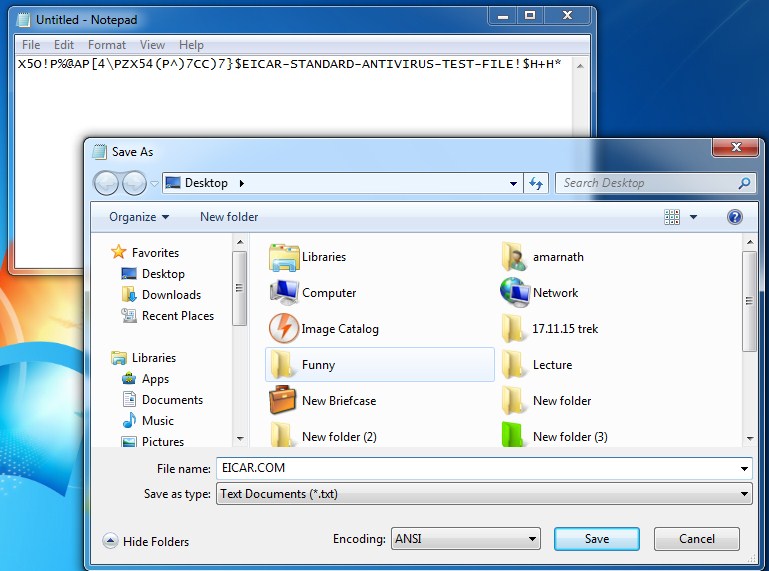
Task: Select the New folder item name
Action: tap(562, 401)
